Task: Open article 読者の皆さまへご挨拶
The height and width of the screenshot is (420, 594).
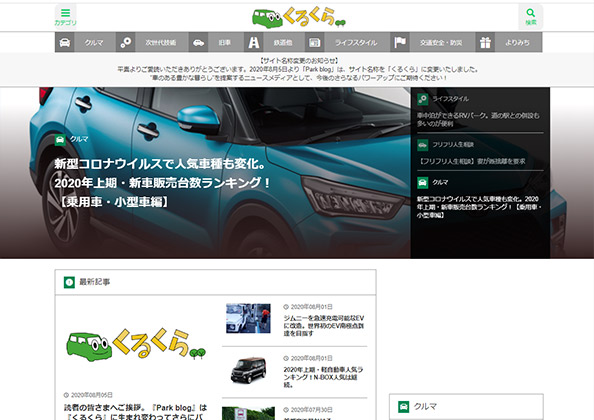Action: pos(135,412)
